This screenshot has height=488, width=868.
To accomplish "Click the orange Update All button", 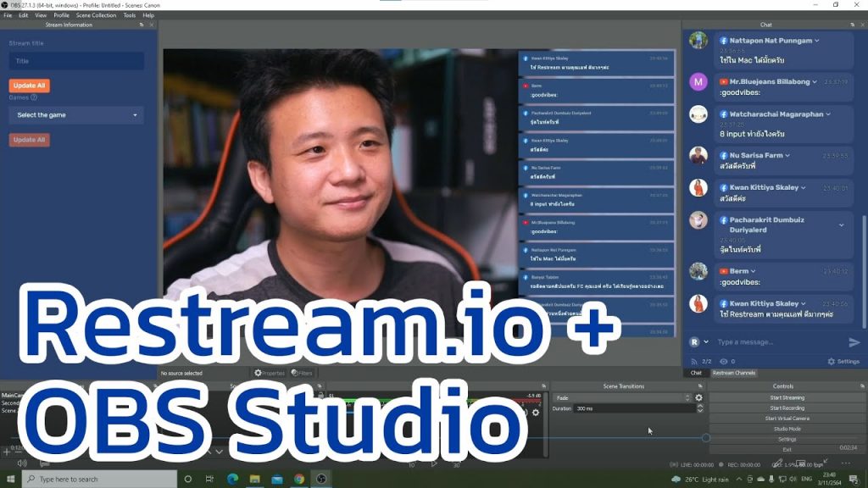I will [x=29, y=86].
